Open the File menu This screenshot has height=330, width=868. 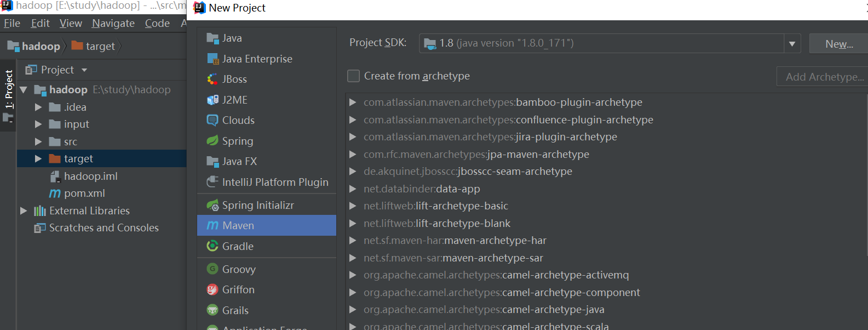tap(12, 23)
